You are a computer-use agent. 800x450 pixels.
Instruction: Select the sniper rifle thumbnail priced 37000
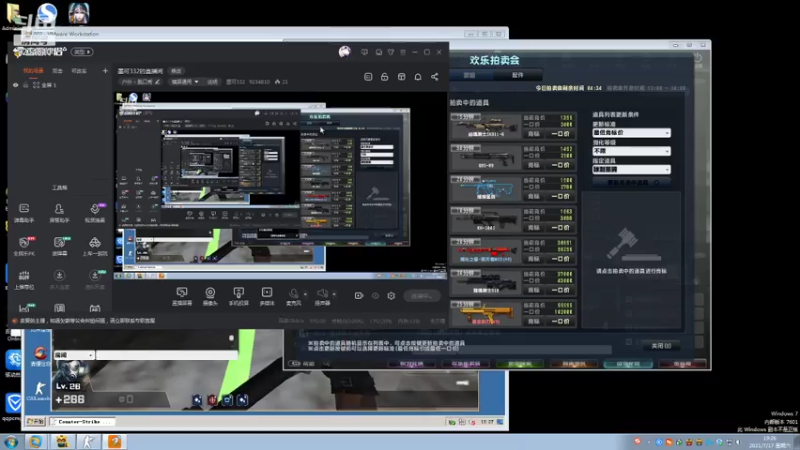[x=486, y=282]
